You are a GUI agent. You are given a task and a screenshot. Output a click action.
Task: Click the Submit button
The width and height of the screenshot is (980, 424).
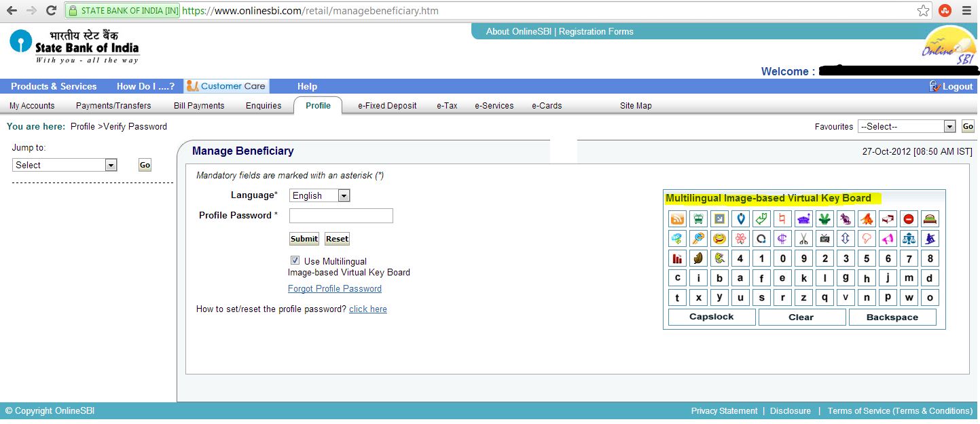[x=304, y=238]
